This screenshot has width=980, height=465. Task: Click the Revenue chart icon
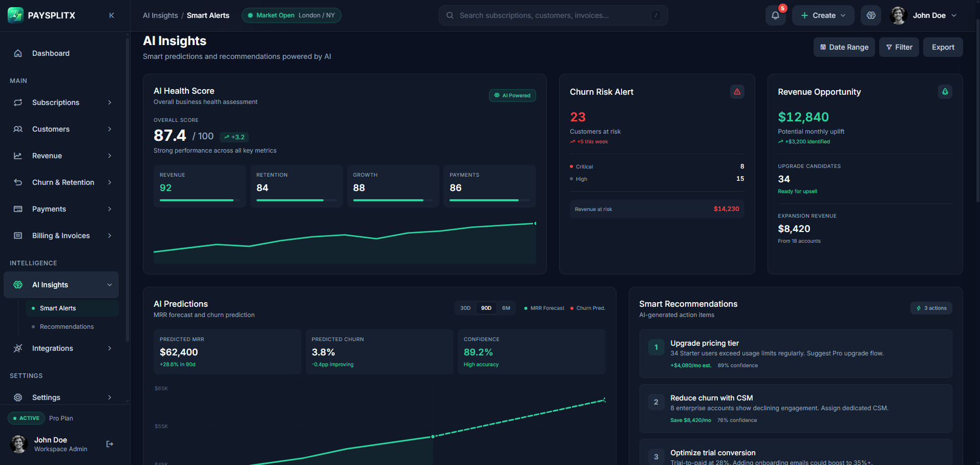coord(18,156)
